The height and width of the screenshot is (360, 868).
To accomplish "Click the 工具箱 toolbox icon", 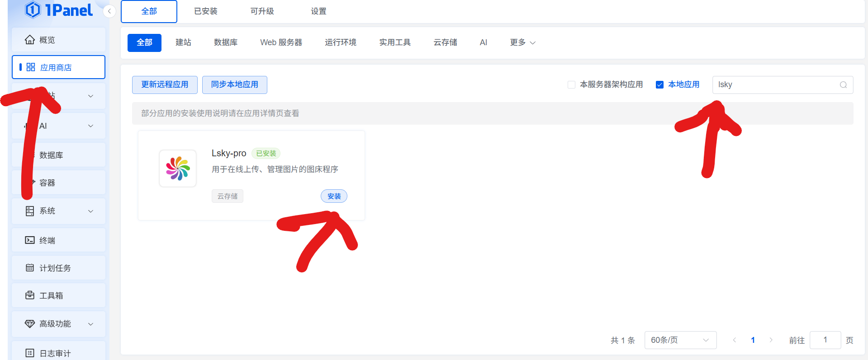I will [x=30, y=295].
